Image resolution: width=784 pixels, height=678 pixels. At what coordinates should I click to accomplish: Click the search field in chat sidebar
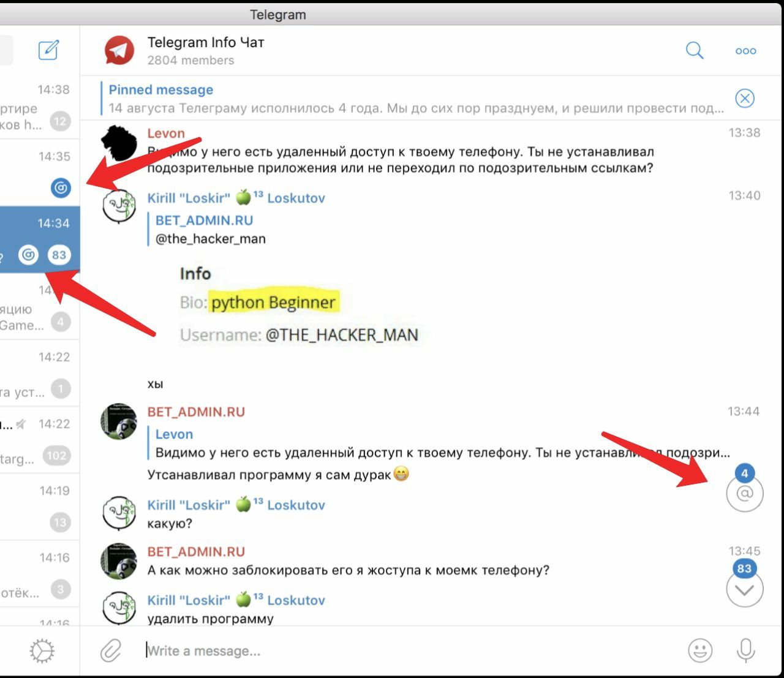(6, 50)
